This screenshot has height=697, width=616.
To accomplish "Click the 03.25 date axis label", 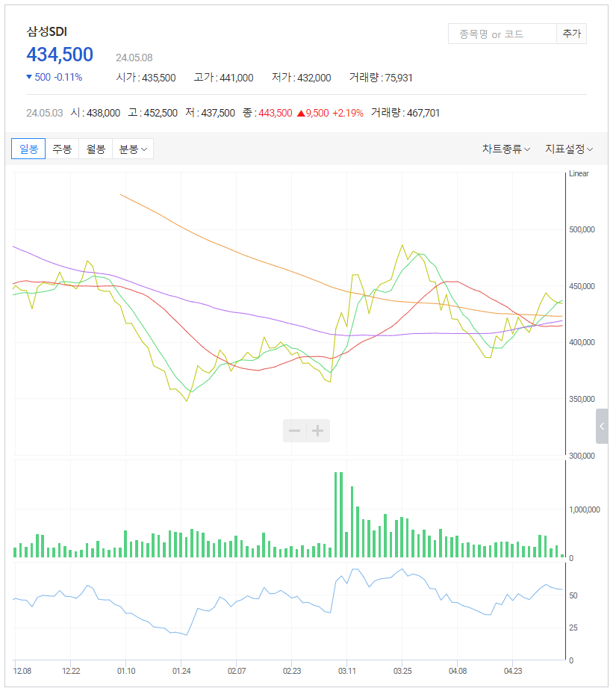I will tap(402, 671).
